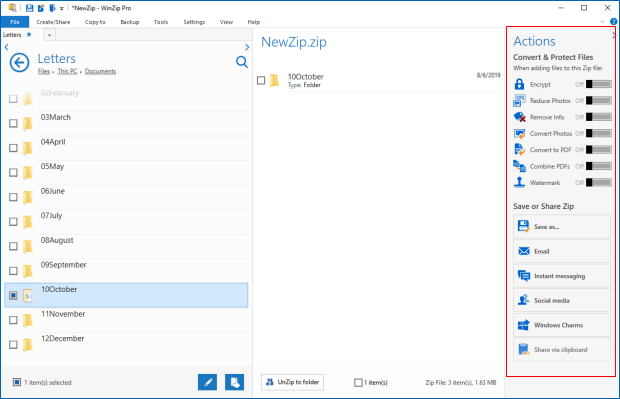The image size is (620, 399).
Task: Click the left chevron above Letters pane
Action: pyautogui.click(x=6, y=47)
